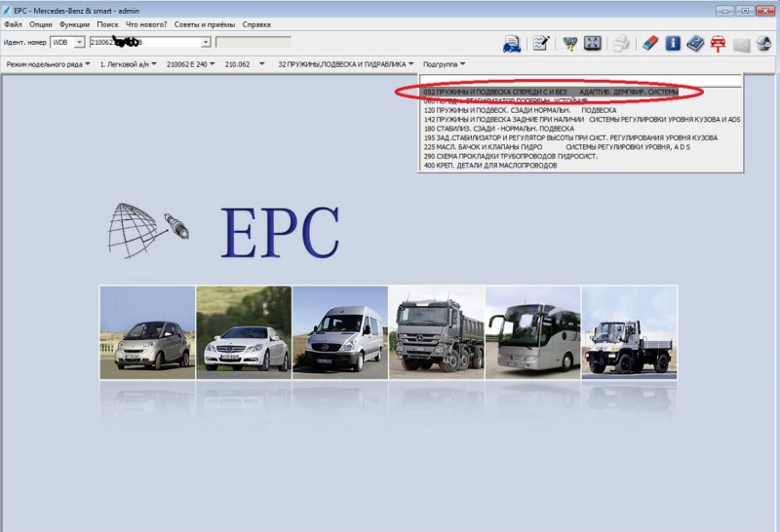Click the red car-on-lift icon
The height and width of the screenshot is (532, 780).
[718, 44]
